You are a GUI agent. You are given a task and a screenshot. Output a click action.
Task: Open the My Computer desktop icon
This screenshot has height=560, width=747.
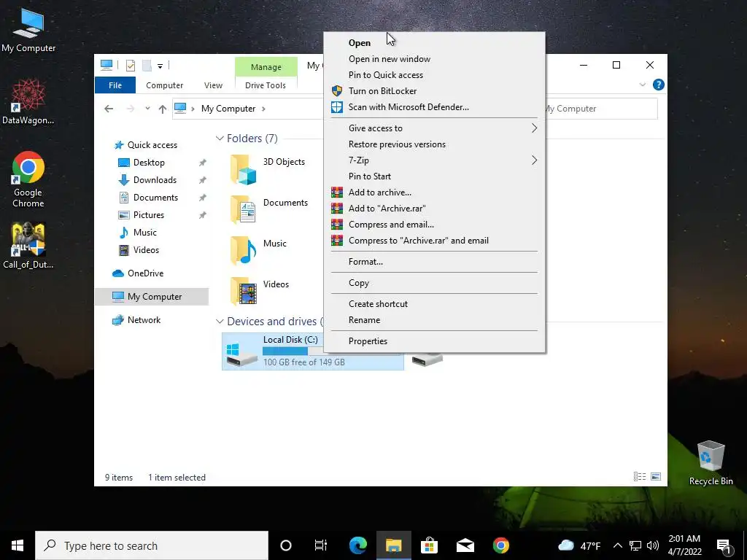28,30
